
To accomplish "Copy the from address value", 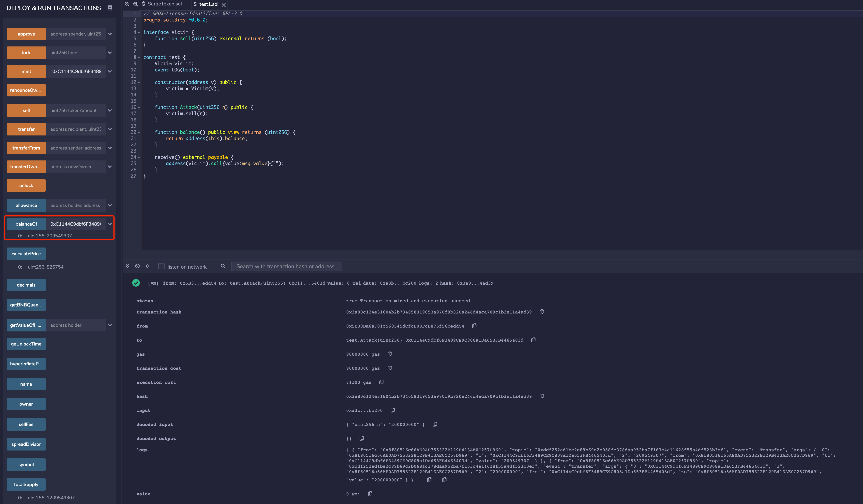I will 474,326.
